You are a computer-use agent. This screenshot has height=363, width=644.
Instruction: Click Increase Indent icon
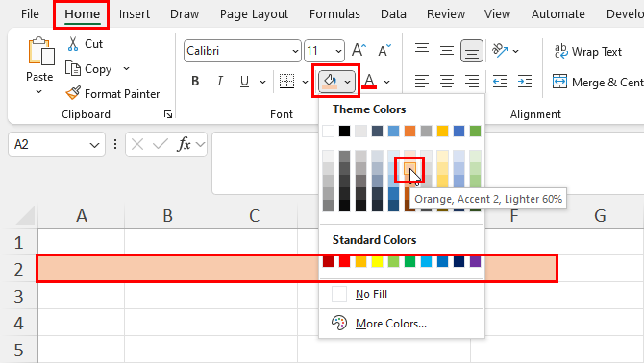click(x=525, y=82)
